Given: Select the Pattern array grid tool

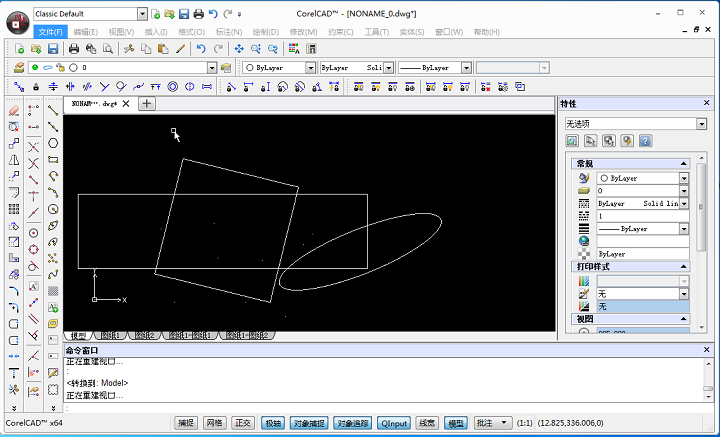Looking at the screenshot, I should click(14, 209).
